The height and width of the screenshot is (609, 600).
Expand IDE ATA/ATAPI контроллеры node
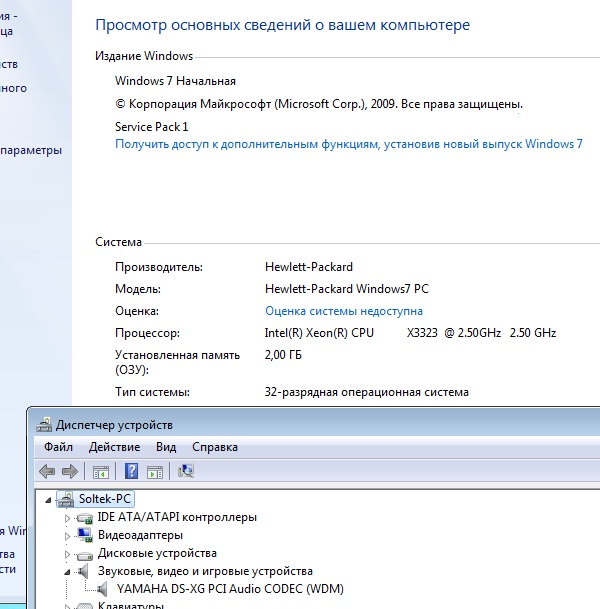click(67, 518)
